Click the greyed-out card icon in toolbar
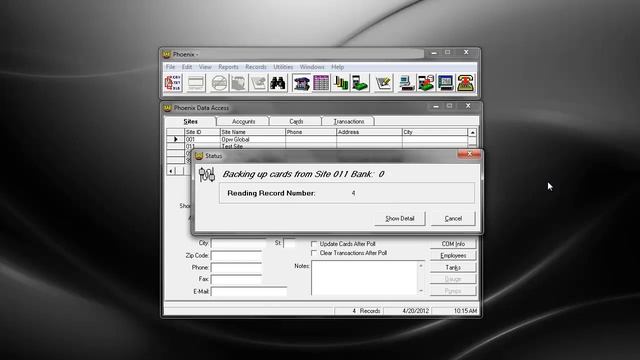 pyautogui.click(x=196, y=83)
